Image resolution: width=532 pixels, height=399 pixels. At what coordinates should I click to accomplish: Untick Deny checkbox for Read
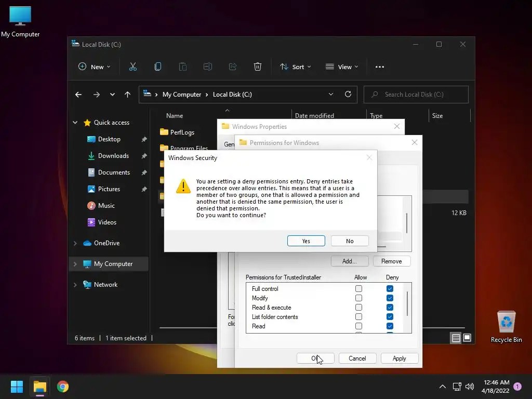[390, 326]
